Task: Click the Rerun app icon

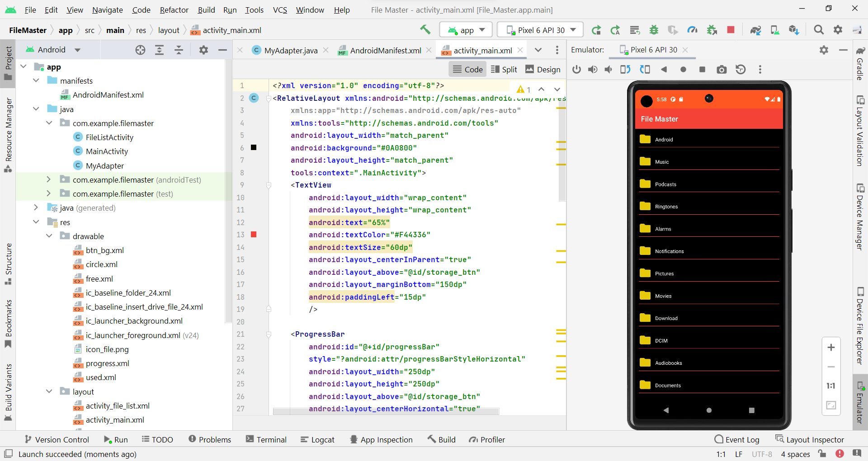Action: pyautogui.click(x=596, y=30)
